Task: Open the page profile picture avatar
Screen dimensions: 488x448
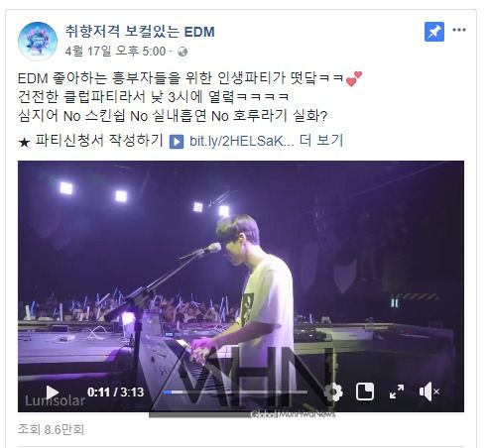Action: point(38,42)
